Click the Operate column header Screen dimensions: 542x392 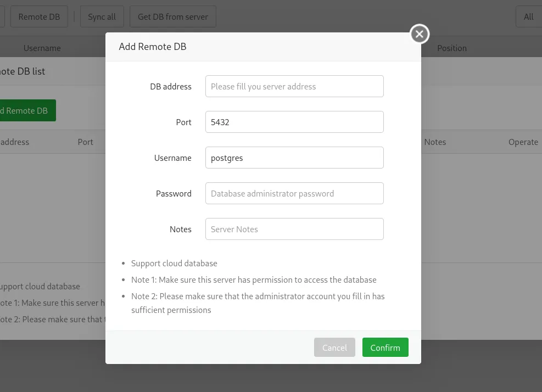(x=523, y=142)
